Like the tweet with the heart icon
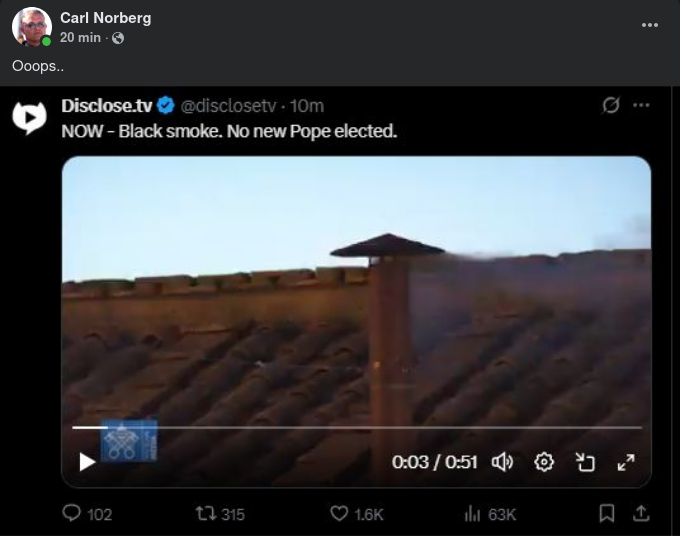 point(339,513)
